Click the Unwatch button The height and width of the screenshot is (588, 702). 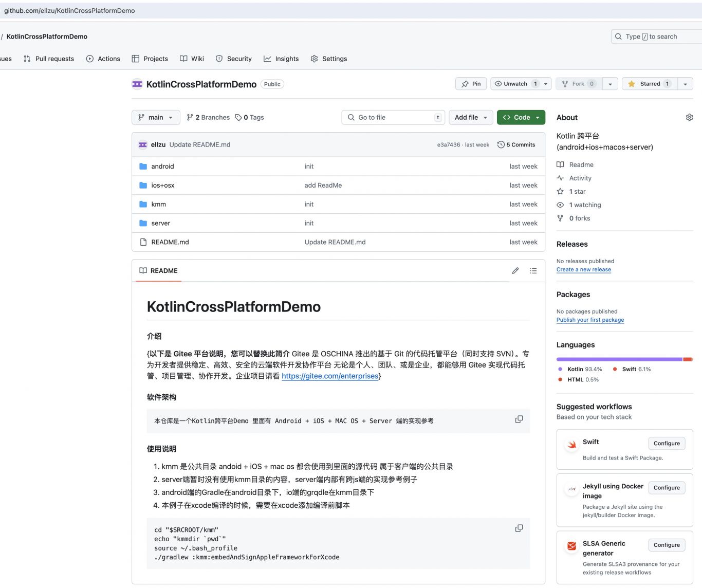pos(515,84)
